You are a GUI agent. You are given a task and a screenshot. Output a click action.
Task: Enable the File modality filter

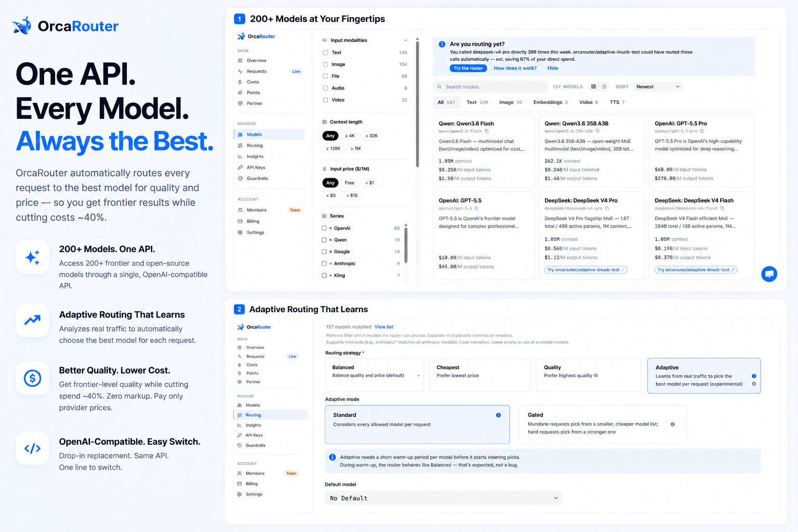[x=325, y=76]
